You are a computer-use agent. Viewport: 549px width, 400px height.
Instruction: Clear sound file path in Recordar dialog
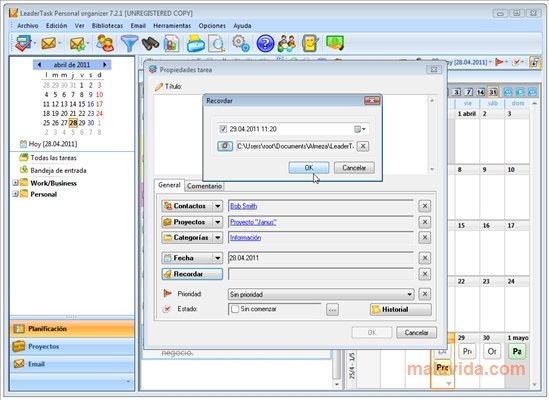pyautogui.click(x=363, y=146)
